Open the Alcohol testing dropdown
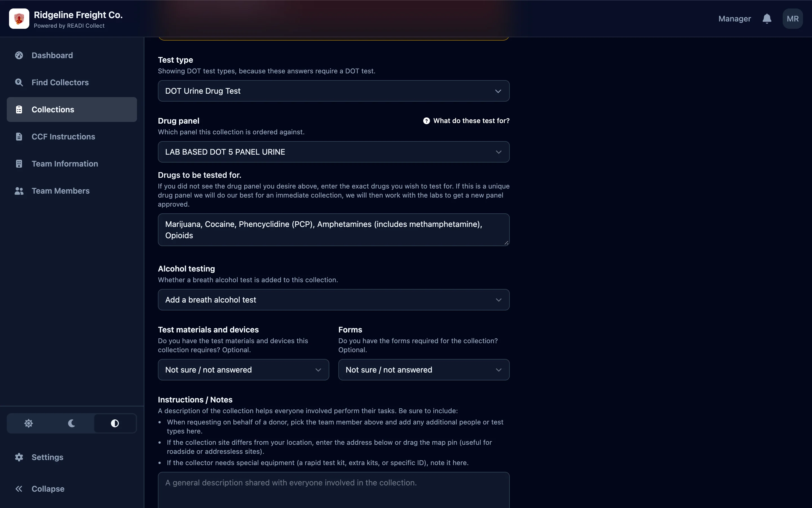The height and width of the screenshot is (508, 812). click(334, 300)
